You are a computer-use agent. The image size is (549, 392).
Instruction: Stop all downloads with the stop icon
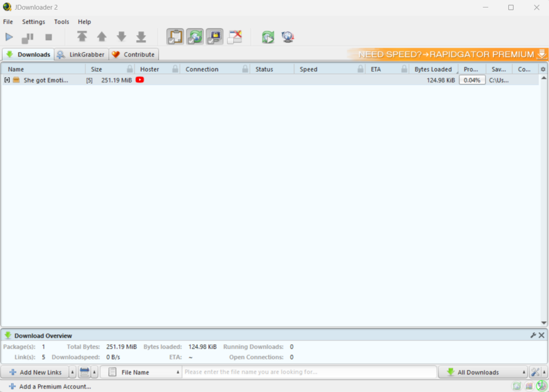[x=48, y=37]
